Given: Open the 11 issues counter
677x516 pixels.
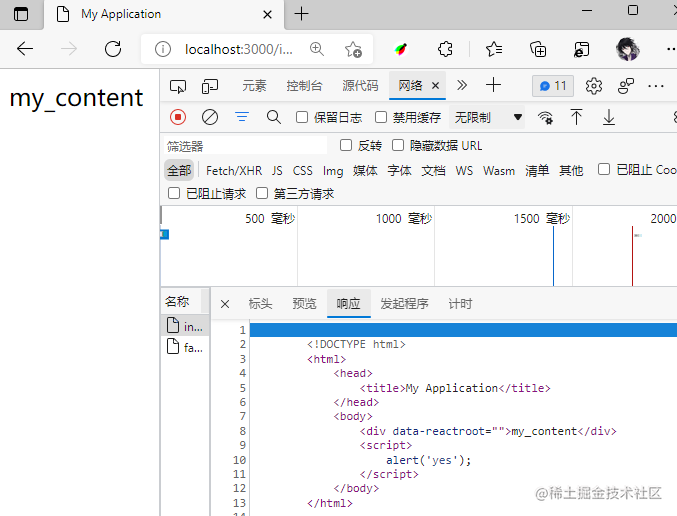Looking at the screenshot, I should (553, 86).
